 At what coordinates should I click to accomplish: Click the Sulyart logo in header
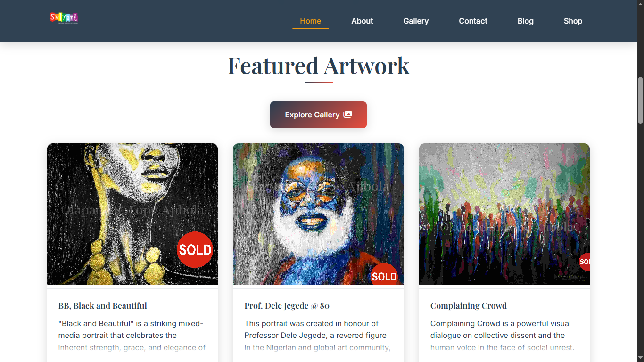[64, 18]
